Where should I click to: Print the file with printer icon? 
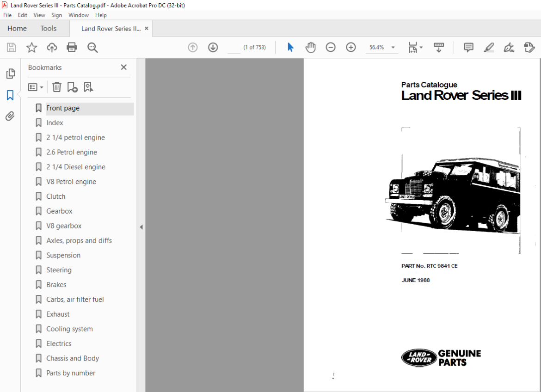pos(72,47)
